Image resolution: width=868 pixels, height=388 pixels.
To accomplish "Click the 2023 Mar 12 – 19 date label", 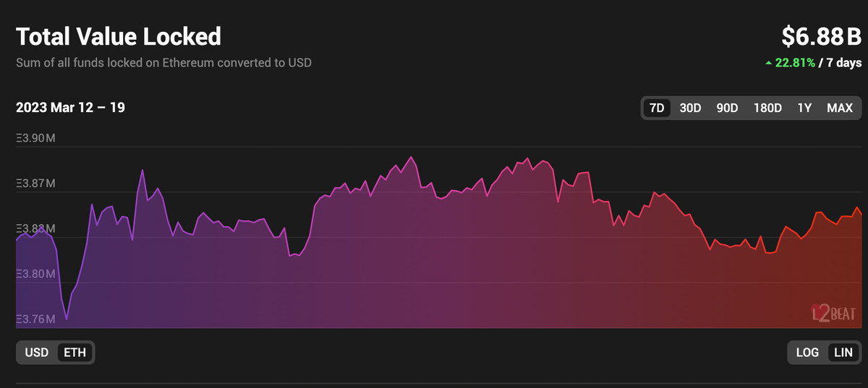I will pyautogui.click(x=70, y=108).
